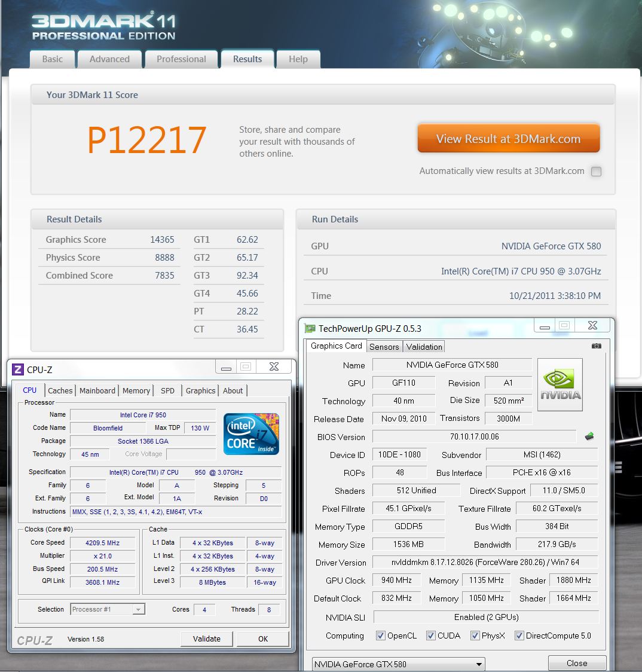Click the Core Speed 4209.5 MHz value
Viewport: 642px width, 672px height.
102,543
